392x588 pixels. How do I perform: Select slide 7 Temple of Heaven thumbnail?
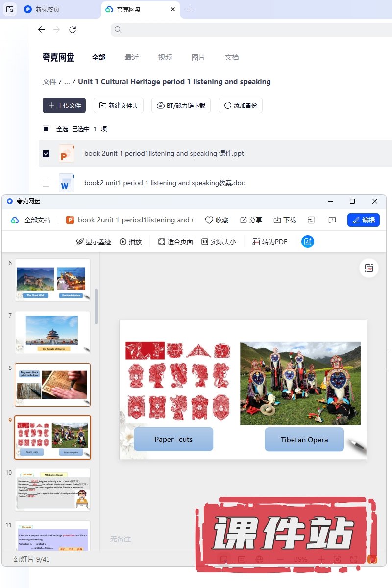53,332
